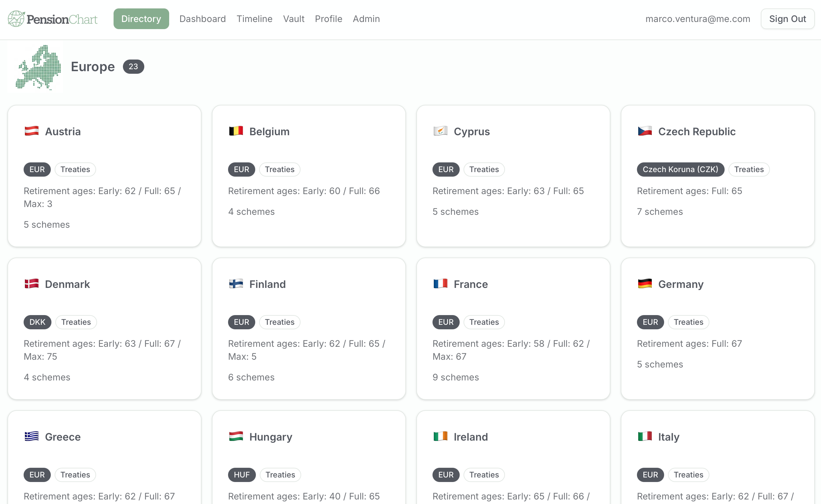Go to the Vault page
The height and width of the screenshot is (504, 821).
(293, 19)
